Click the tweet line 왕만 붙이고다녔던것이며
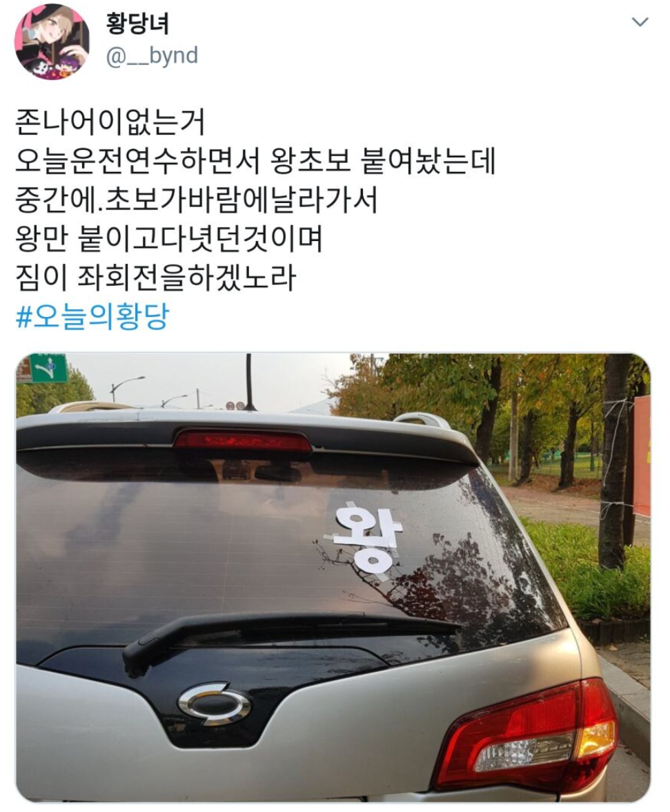This screenshot has width=670, height=812. click(169, 239)
